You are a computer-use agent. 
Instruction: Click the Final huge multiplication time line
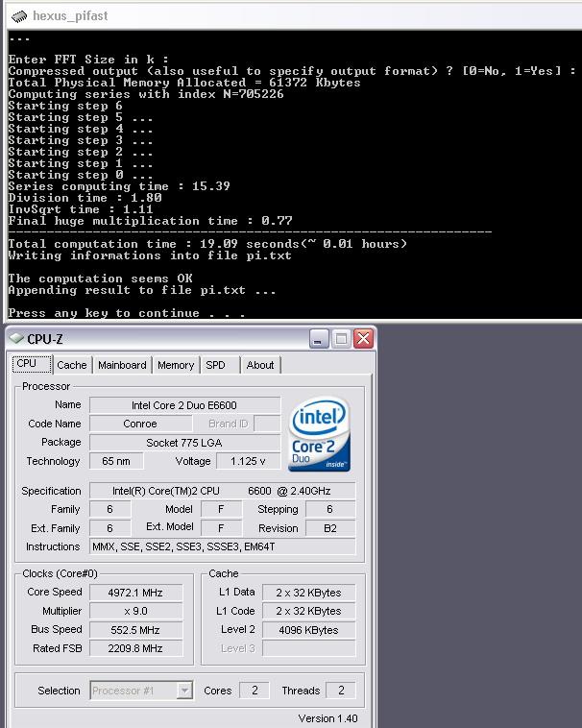tap(151, 221)
